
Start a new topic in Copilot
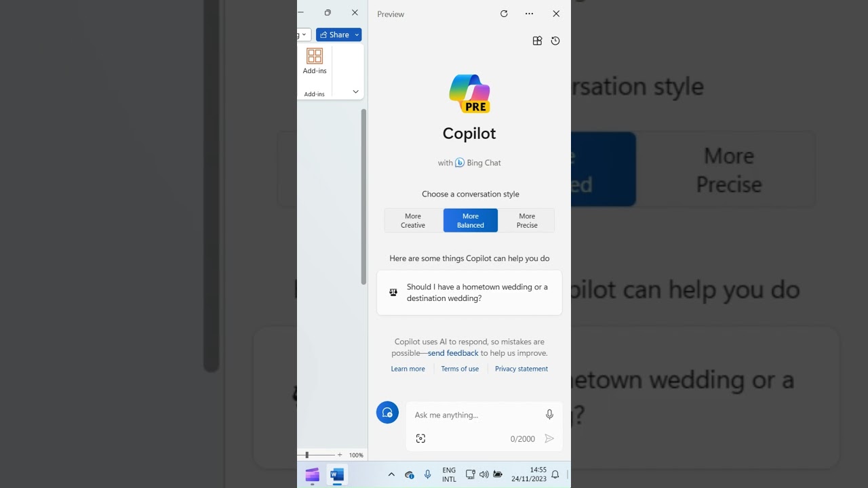387,412
